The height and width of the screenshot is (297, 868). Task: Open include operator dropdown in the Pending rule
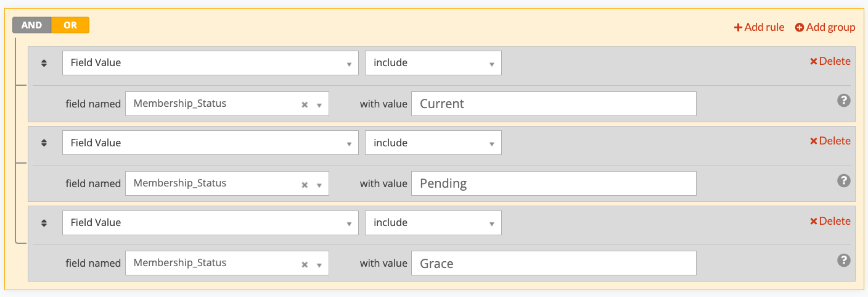tap(433, 143)
